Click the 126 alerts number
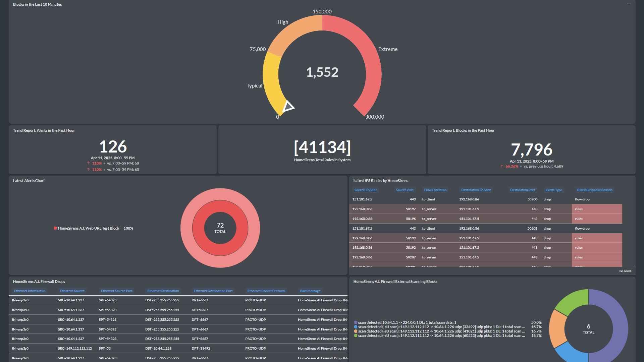644x362 pixels. click(113, 146)
